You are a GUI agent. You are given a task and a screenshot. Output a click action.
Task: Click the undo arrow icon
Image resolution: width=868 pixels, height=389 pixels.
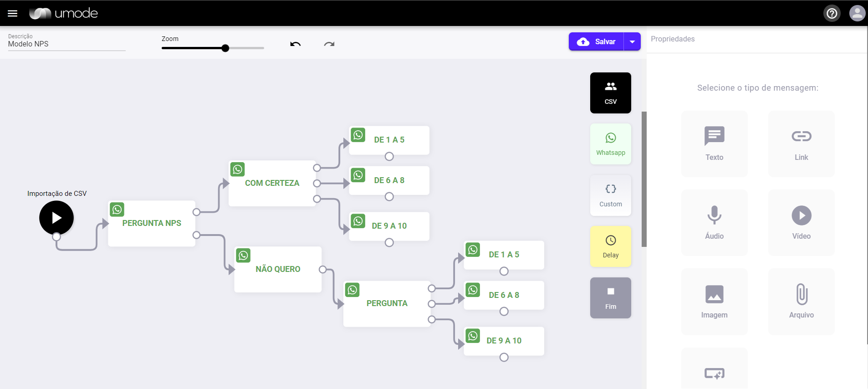pos(296,44)
